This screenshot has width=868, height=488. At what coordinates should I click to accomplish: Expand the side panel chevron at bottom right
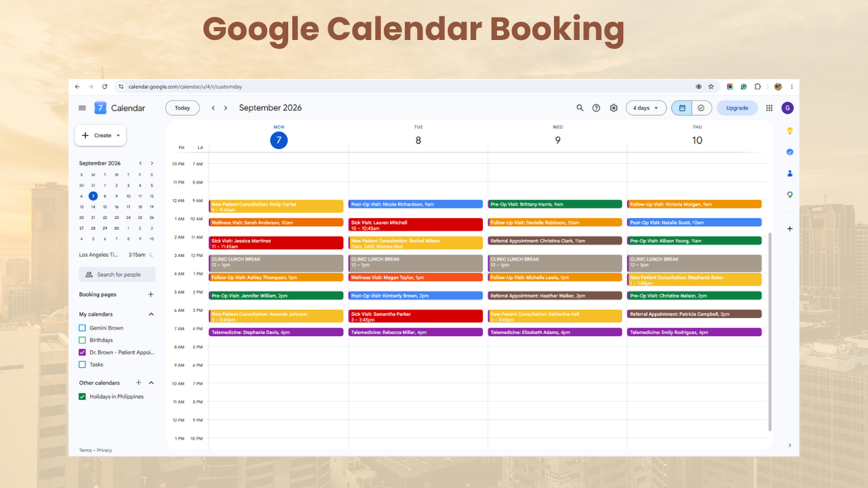[x=789, y=445]
